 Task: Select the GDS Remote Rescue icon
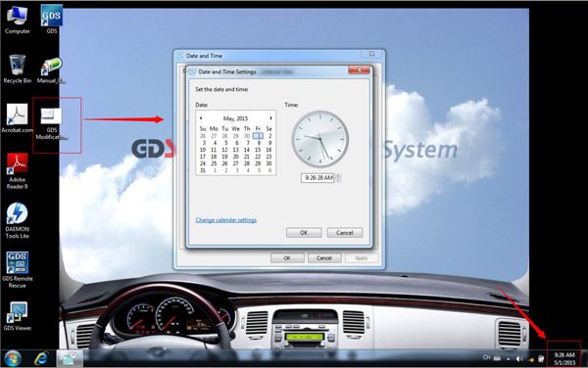[18, 270]
